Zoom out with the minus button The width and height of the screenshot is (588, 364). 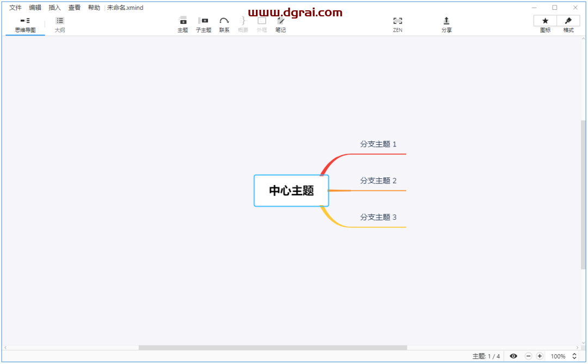click(528, 356)
